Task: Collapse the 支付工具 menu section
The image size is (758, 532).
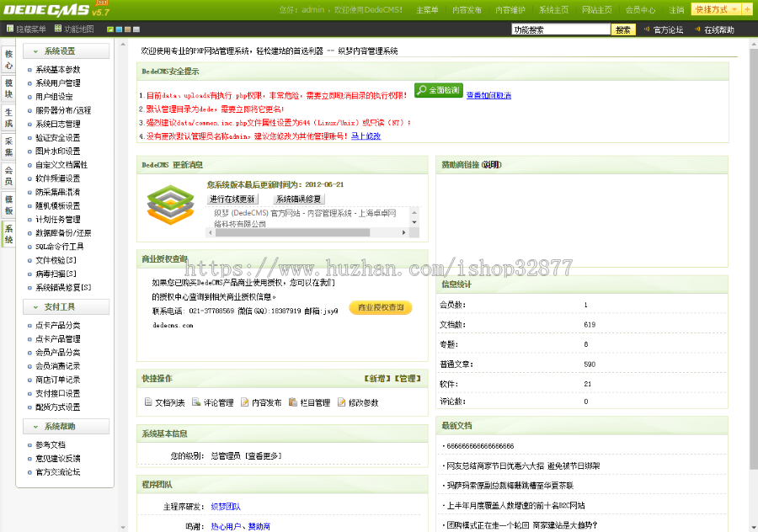Action: [67, 307]
